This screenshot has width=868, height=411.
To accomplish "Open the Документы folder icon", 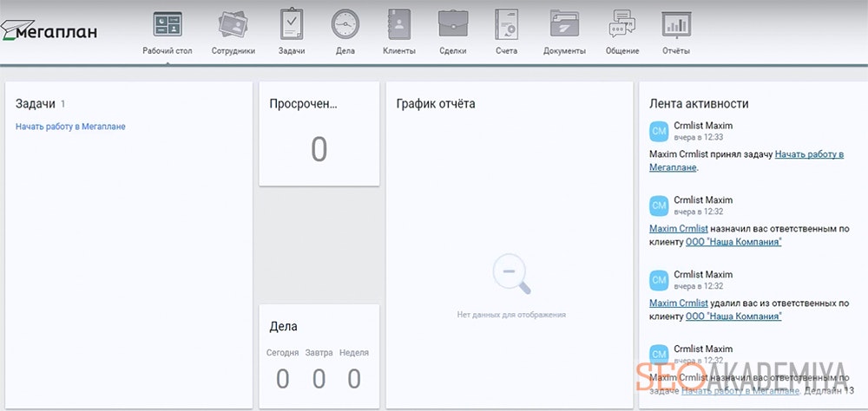I will point(565,23).
